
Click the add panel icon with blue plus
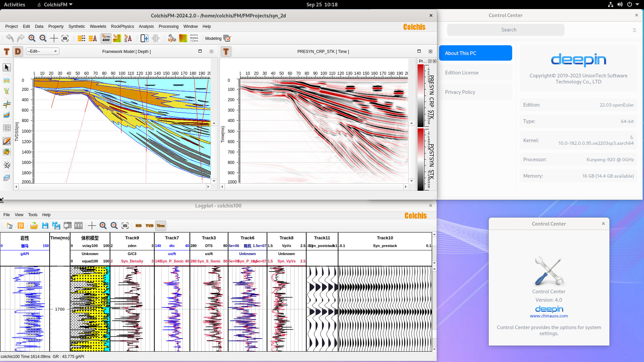click(x=144, y=38)
